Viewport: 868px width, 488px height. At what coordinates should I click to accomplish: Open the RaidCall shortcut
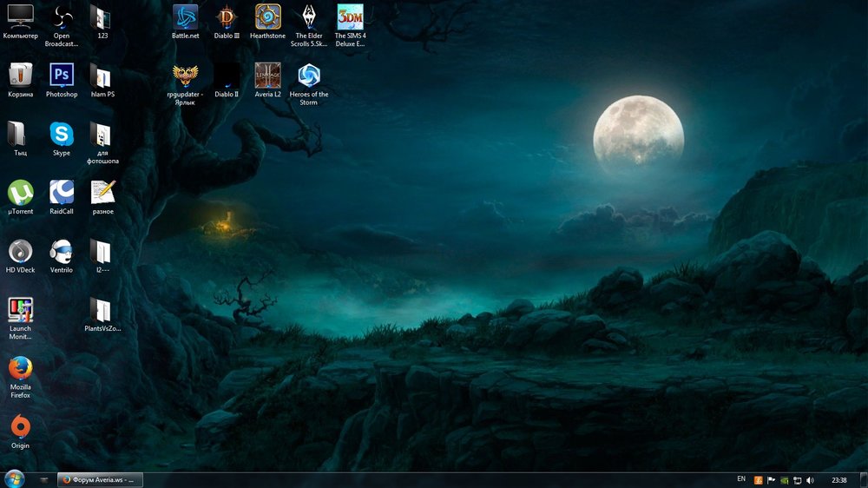pos(62,192)
